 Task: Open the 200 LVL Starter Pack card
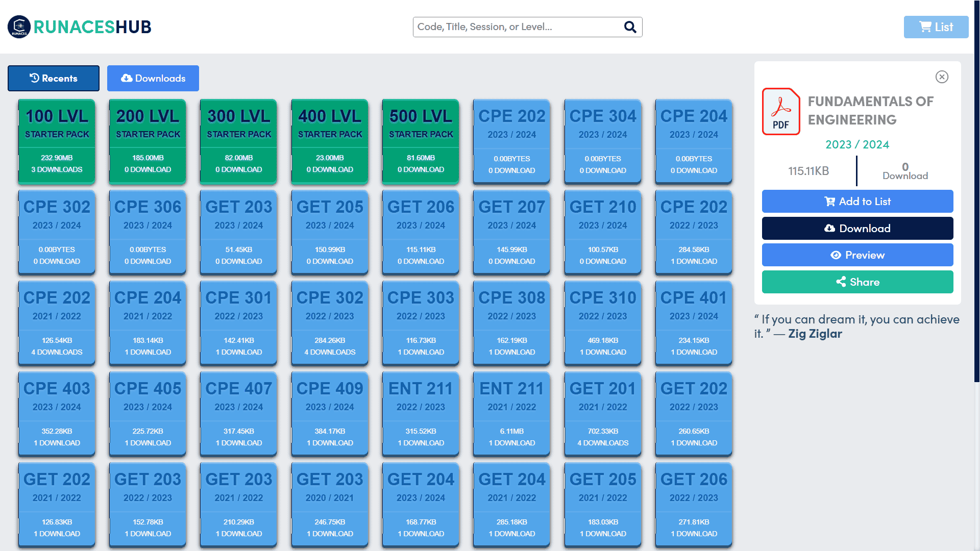point(148,141)
